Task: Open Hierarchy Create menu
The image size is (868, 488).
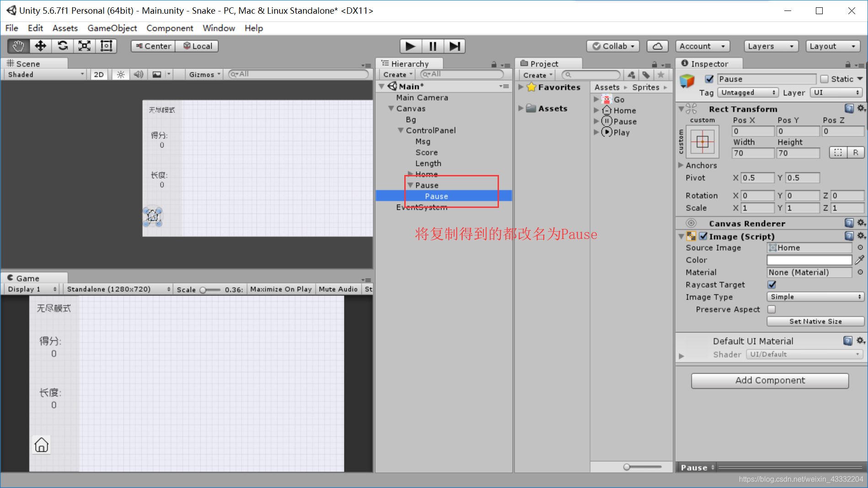Action: point(397,74)
